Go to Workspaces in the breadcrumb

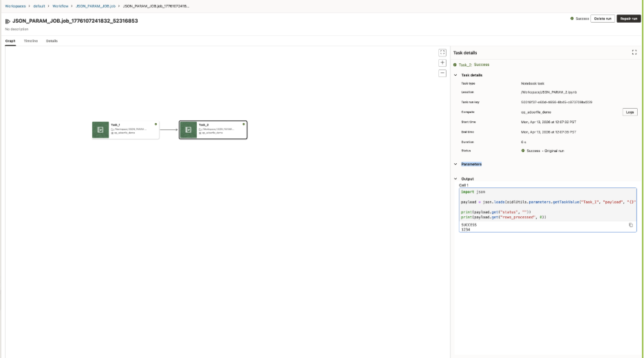(15, 6)
